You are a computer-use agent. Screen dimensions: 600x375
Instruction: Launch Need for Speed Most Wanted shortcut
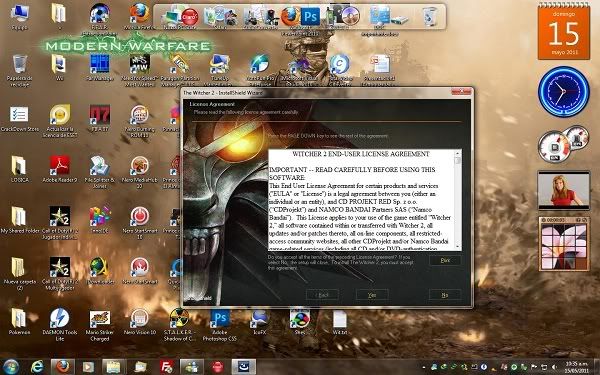[140, 70]
